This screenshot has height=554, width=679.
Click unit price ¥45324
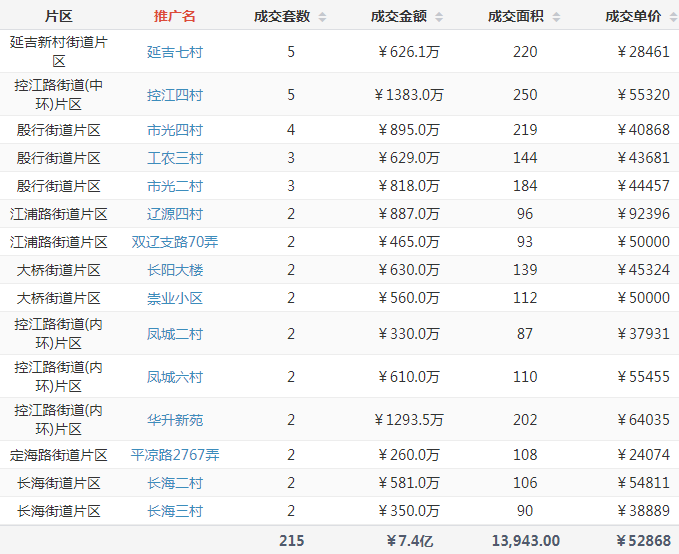(x=643, y=270)
